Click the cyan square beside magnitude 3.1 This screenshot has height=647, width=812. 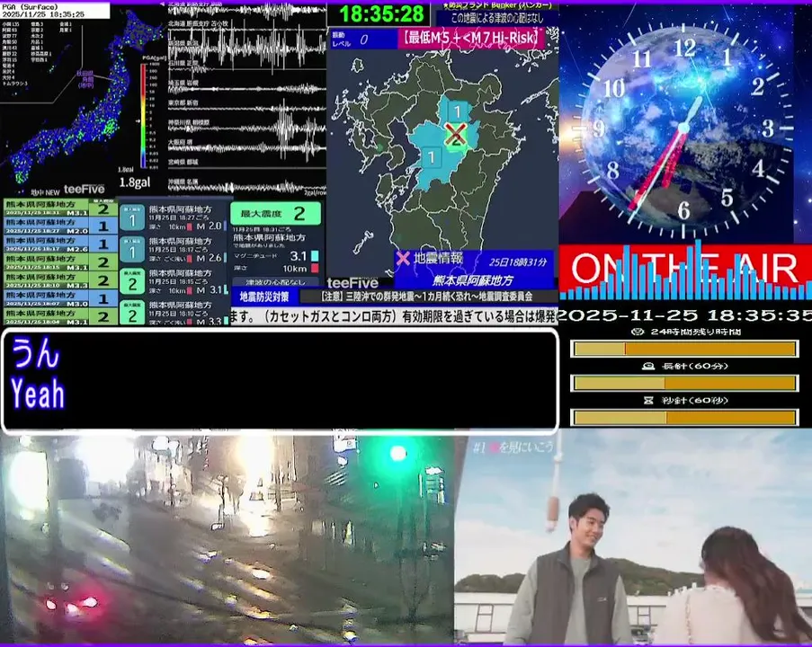point(315,256)
